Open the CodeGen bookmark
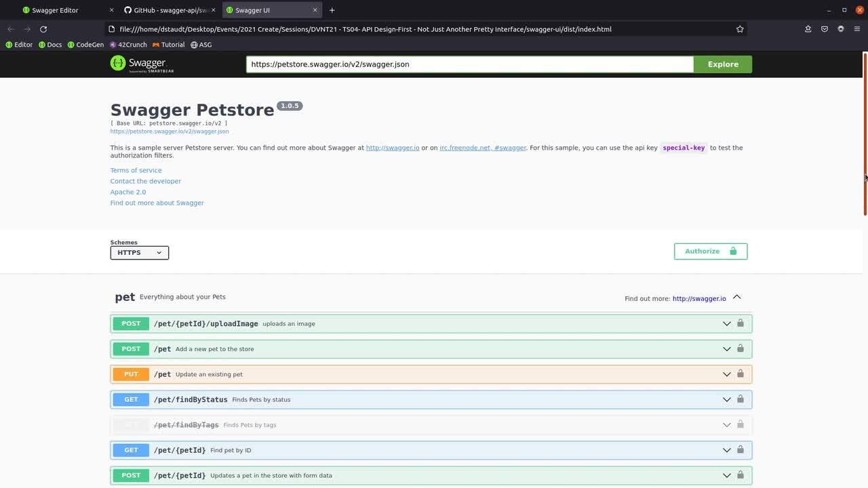868x488 pixels. (85, 45)
